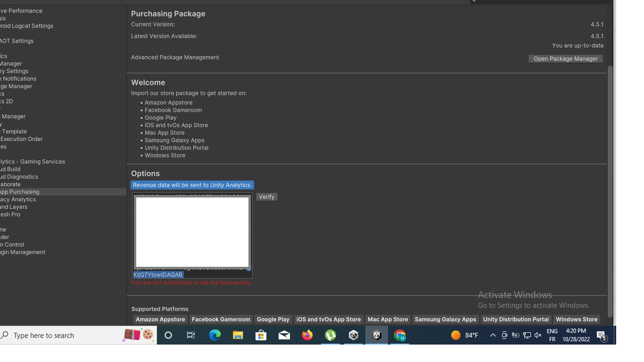Open network status tray icon
Screen dimensions: 644x362
(x=527, y=335)
